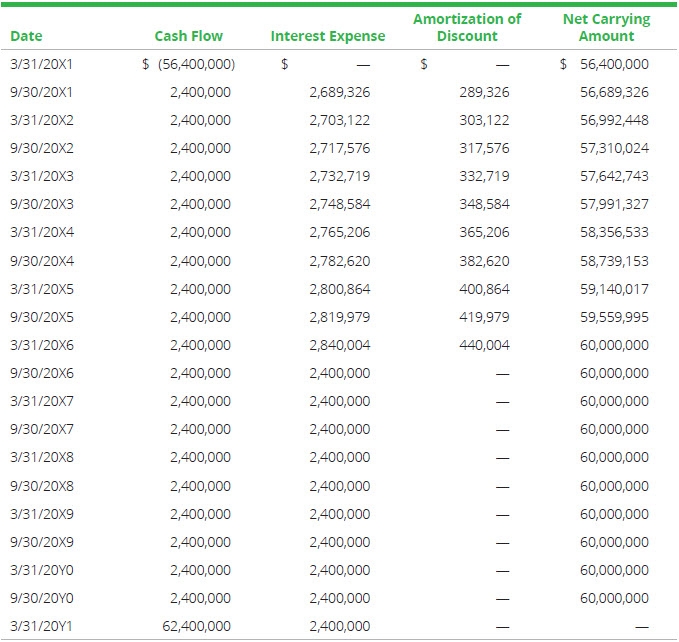Select carrying amount 59,559,995

click(x=614, y=317)
